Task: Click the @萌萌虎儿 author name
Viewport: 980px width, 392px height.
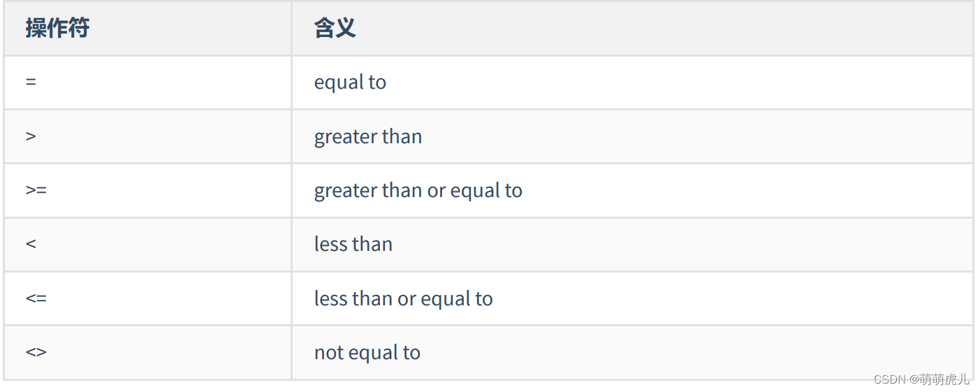Action: [x=939, y=379]
